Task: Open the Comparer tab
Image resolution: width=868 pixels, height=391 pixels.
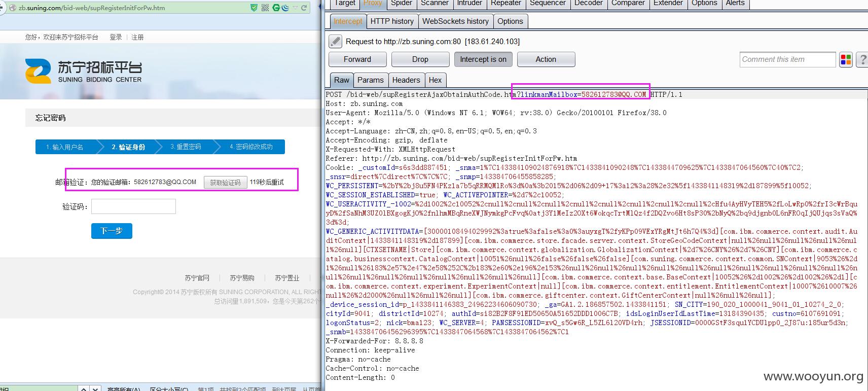Action: tap(628, 4)
